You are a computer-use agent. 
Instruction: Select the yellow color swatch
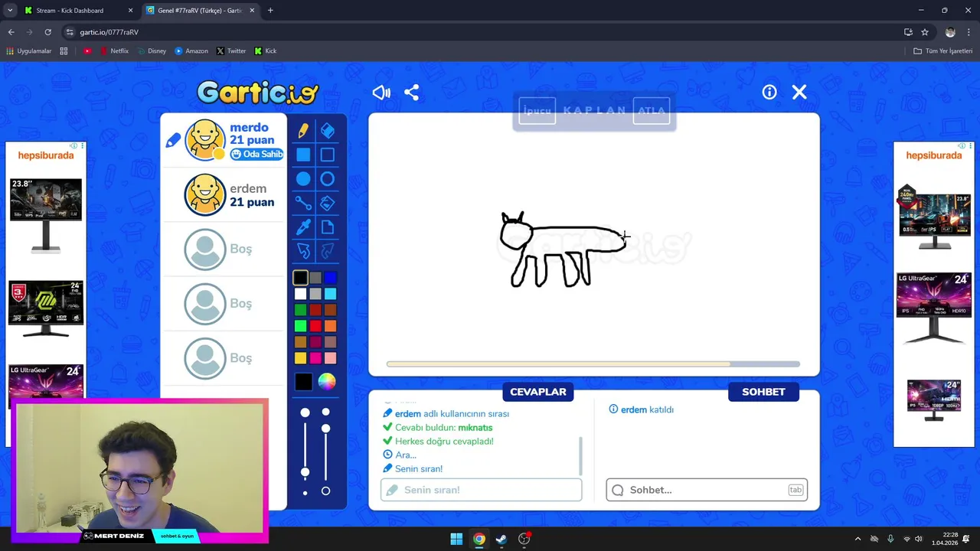pos(300,358)
